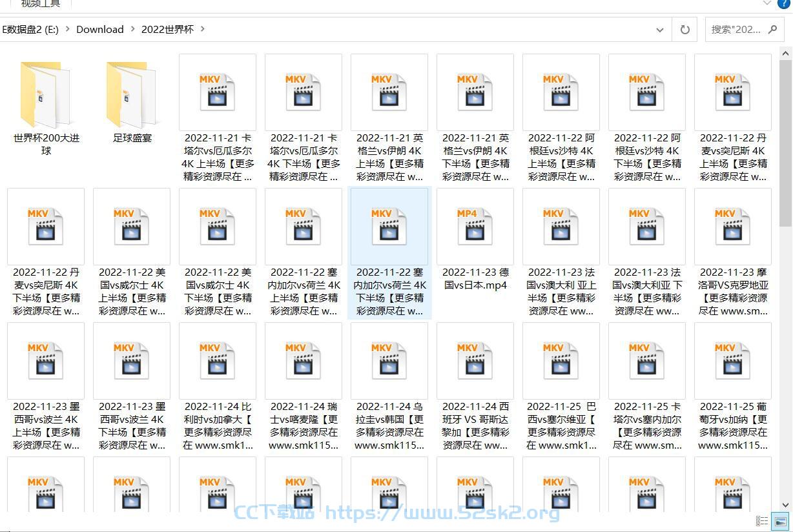Select MKV icon for 法国vs澳大利亚 下半场
This screenshot has height=532, width=793.
coord(647,227)
